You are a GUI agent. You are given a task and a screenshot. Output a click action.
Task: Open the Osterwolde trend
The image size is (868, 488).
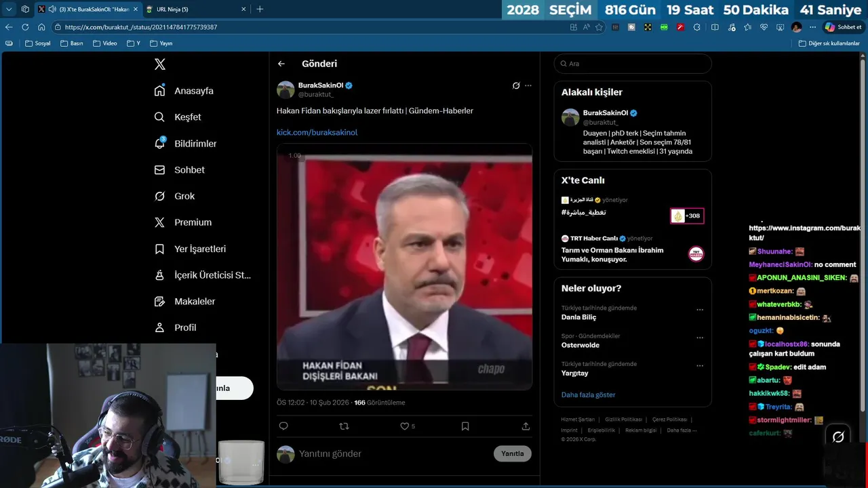[x=580, y=345]
